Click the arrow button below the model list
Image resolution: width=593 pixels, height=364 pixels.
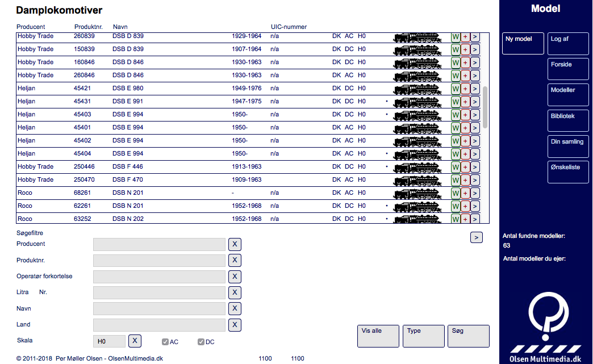coord(477,237)
